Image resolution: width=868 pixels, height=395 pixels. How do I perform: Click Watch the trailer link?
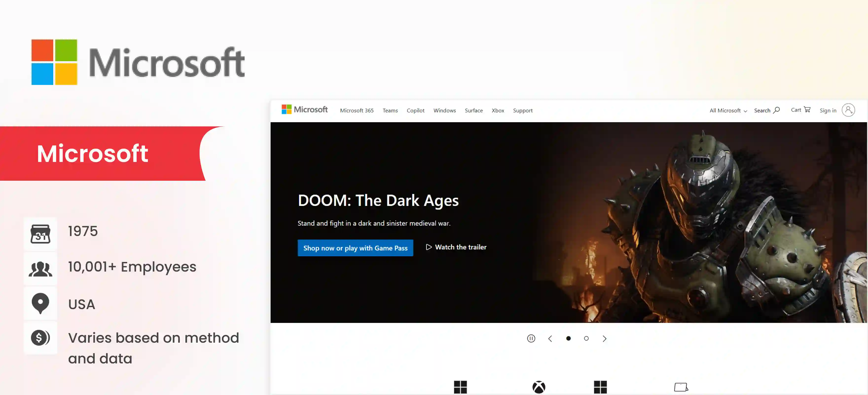(x=456, y=247)
